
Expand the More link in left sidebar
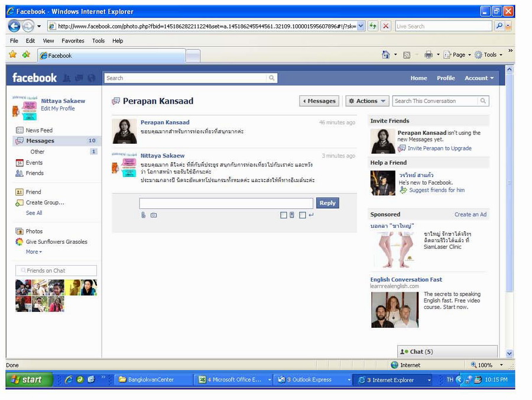coord(34,252)
